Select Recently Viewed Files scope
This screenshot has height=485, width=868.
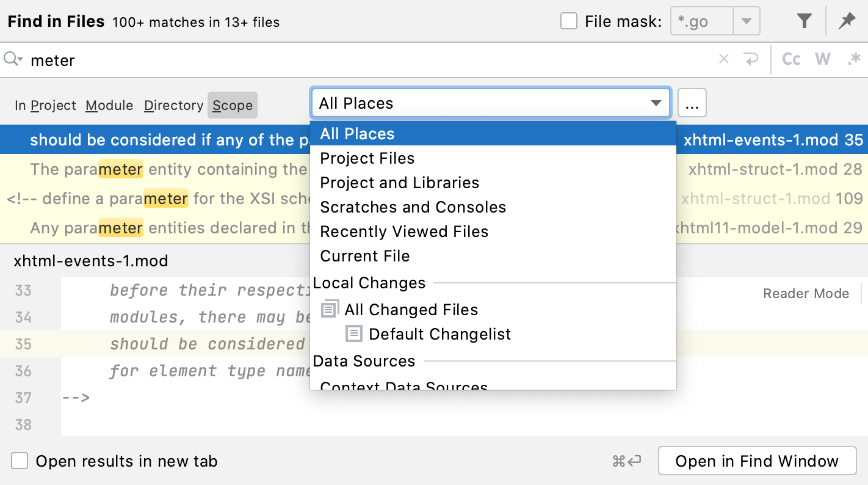tap(404, 232)
